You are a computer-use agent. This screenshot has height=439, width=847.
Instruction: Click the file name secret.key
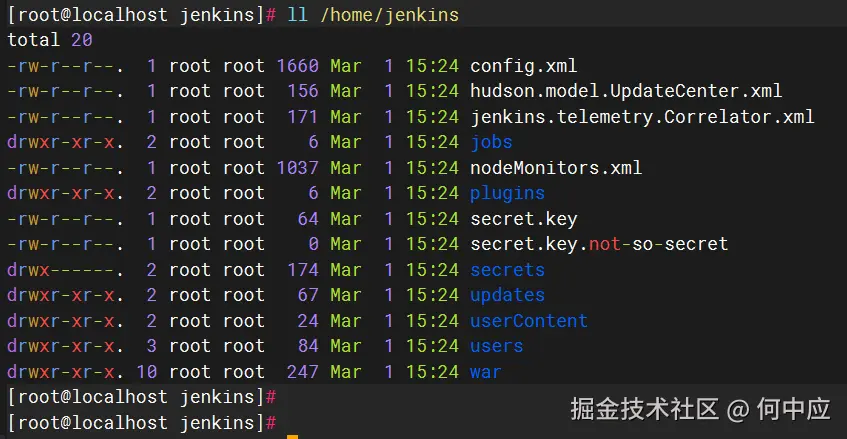coord(523,219)
